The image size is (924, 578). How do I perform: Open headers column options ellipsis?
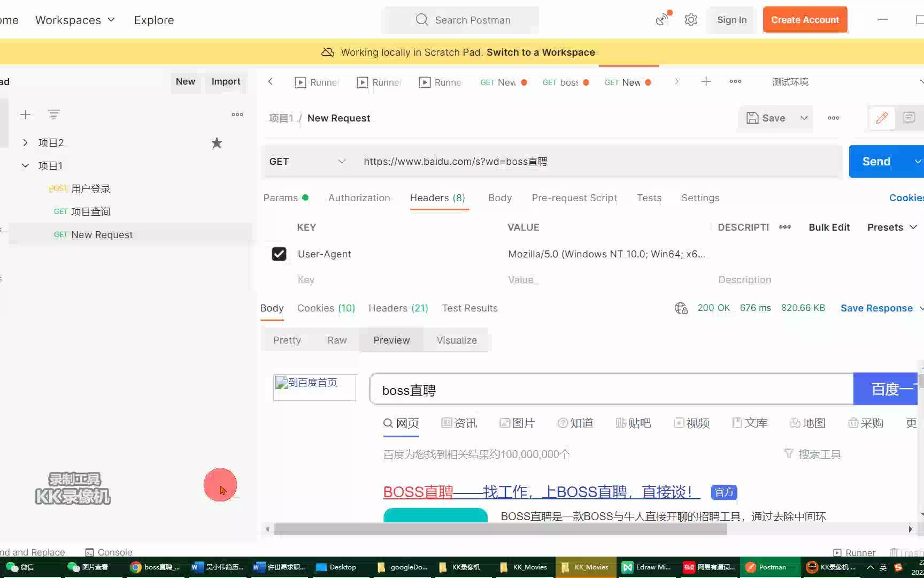pos(784,227)
